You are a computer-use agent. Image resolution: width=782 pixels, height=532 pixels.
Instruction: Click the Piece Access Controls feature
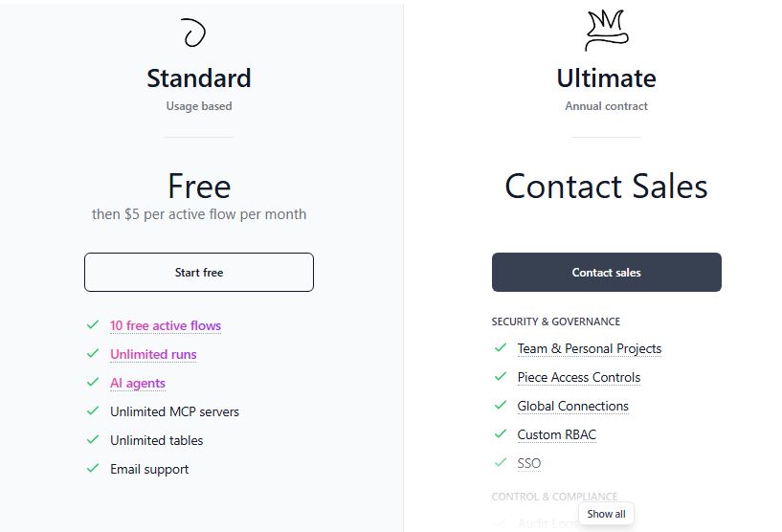click(x=579, y=377)
